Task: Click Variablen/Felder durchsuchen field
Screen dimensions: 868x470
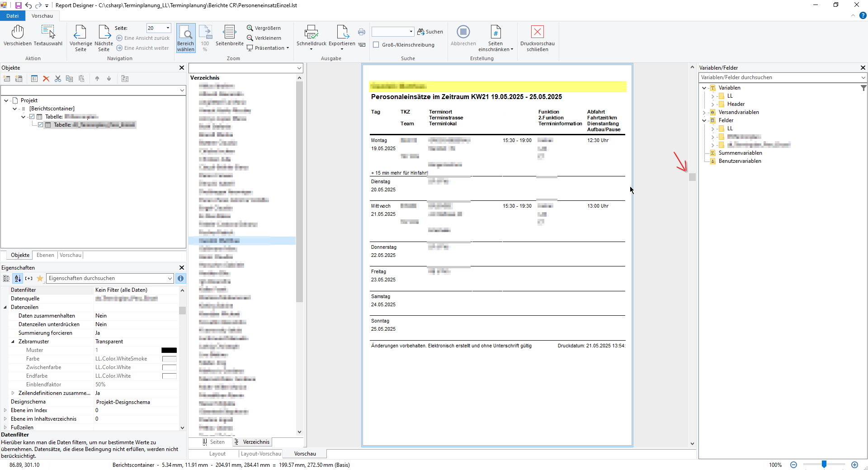Action: pyautogui.click(x=782, y=77)
